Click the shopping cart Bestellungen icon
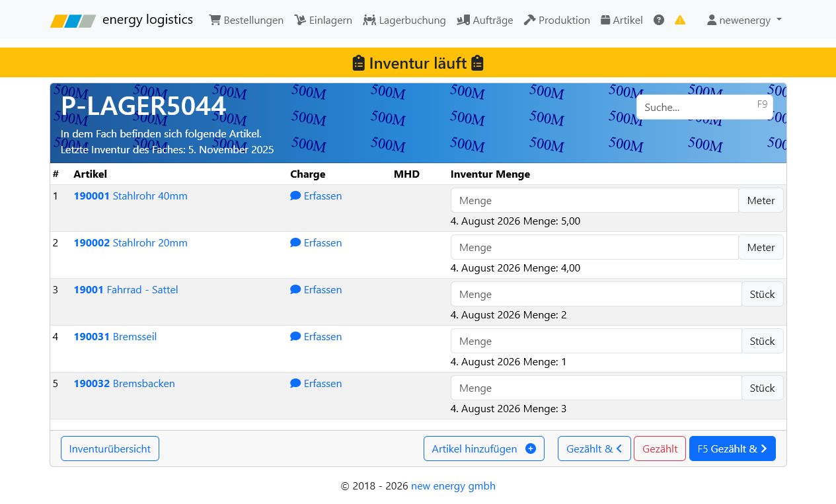836x504 pixels. [x=215, y=20]
